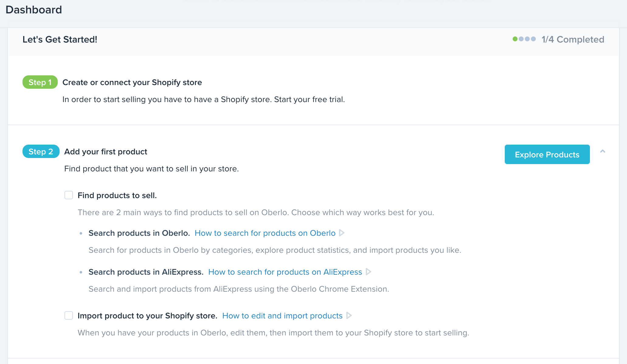
Task: Click the Add your first product heading
Action: [x=106, y=152]
